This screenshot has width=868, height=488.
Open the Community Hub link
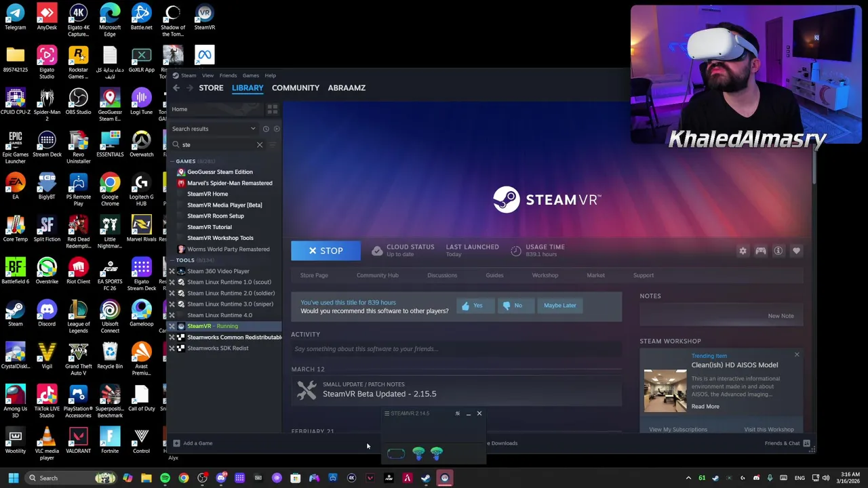pos(377,275)
